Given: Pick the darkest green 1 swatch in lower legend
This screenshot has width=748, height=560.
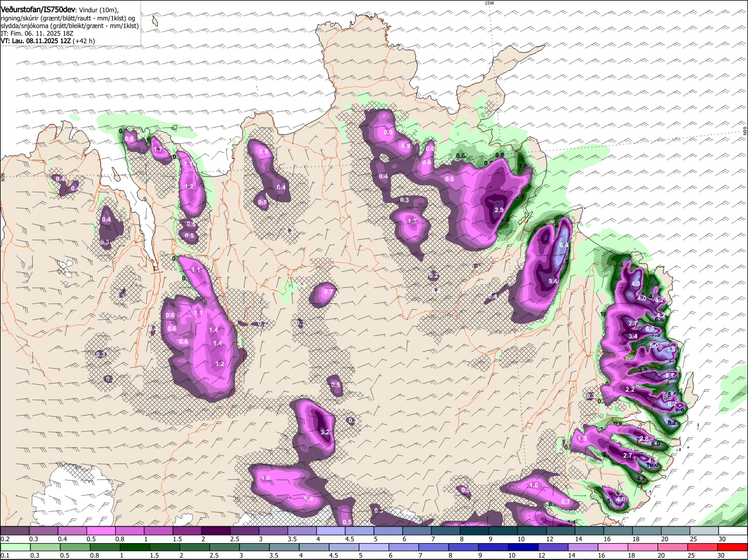Looking at the screenshot, I should pyautogui.click(x=135, y=547).
